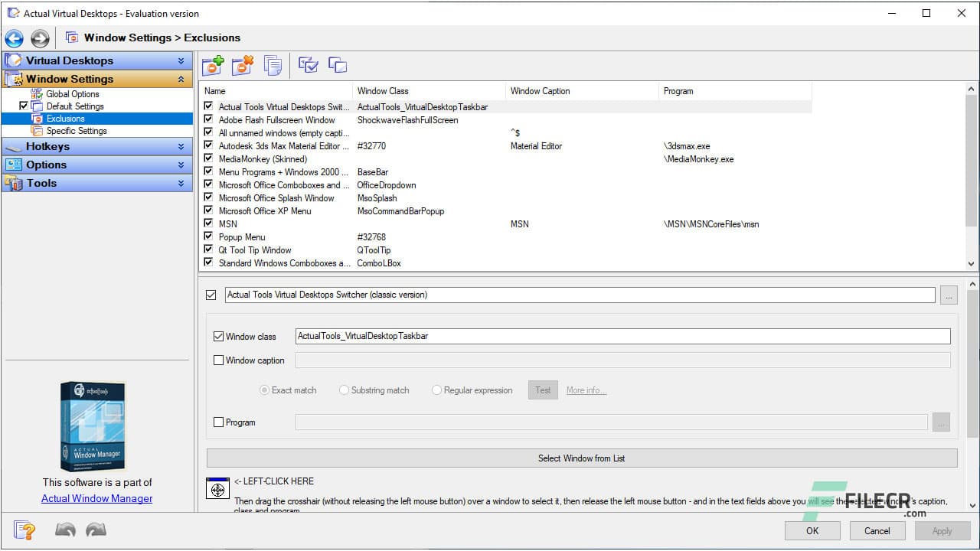Uncheck the MediaMonkey (Skinned) exclusion
Viewport: 980px width, 551px height.
click(x=208, y=158)
